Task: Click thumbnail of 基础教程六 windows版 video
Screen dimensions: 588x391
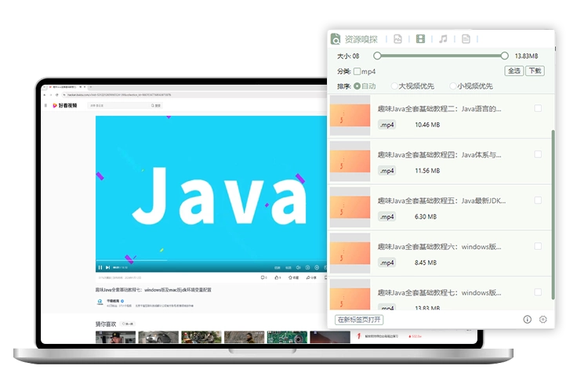Action: [x=350, y=253]
